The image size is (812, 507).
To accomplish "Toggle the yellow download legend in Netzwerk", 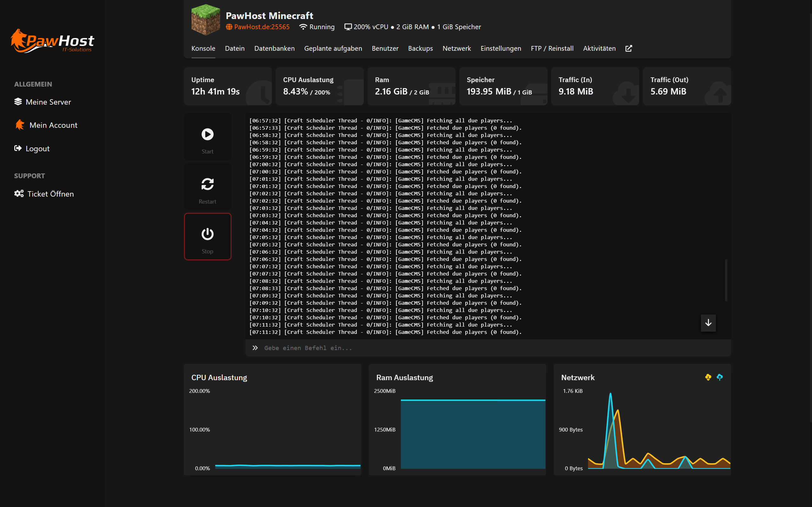I will point(708,377).
